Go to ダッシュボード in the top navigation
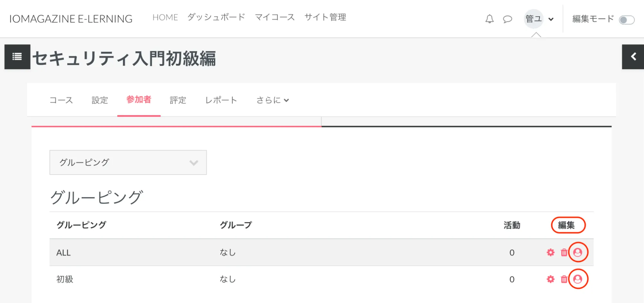This screenshot has width=644, height=303. (216, 17)
